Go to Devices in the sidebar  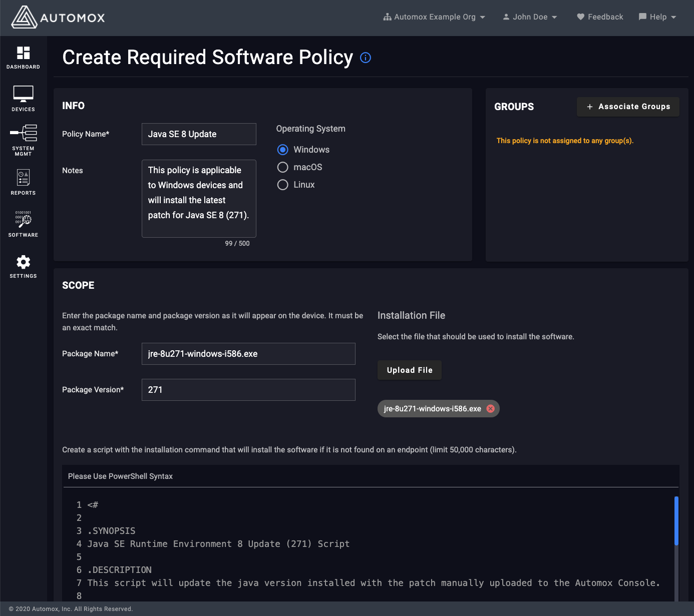23,99
